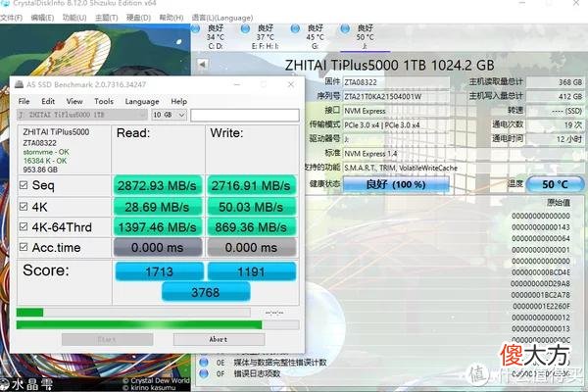Open the File menu in AS SSD Benchmark
This screenshot has height=392, width=588.
(x=24, y=101)
